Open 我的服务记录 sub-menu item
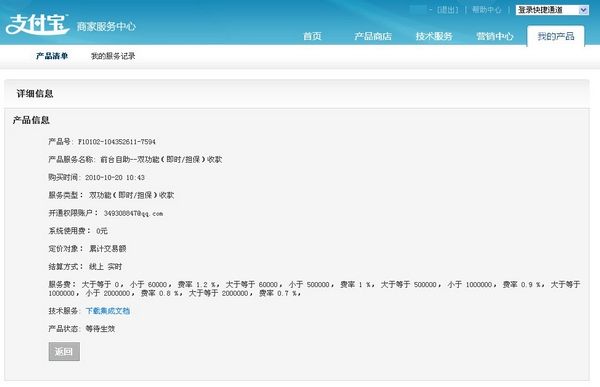This screenshot has height=387, width=600. coord(113,56)
